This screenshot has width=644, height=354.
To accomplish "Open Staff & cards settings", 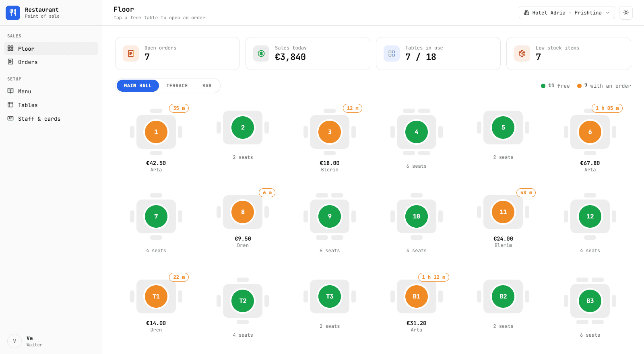I will [51, 119].
